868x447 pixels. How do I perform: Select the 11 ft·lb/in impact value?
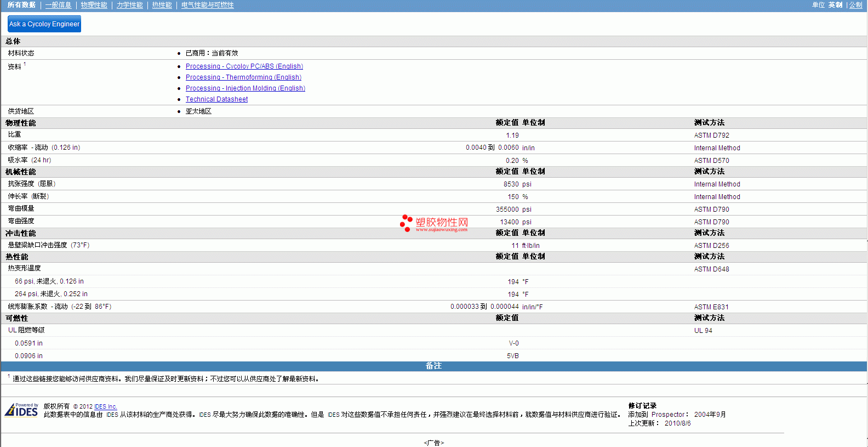pyautogui.click(x=526, y=246)
